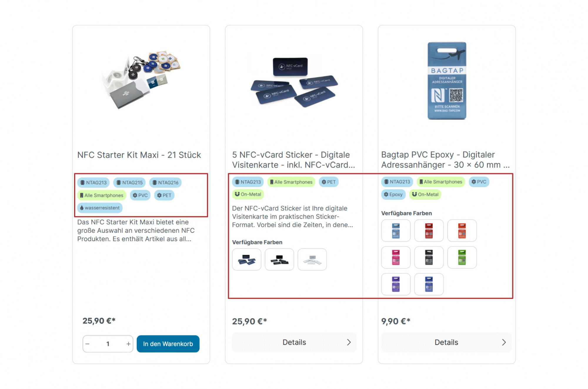
Task: Open the Bagtap product image
Action: tap(447, 81)
